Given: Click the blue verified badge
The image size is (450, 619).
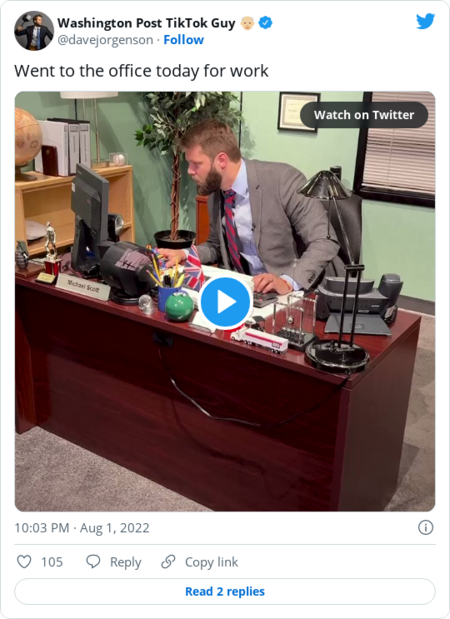Looking at the screenshot, I should [265, 23].
